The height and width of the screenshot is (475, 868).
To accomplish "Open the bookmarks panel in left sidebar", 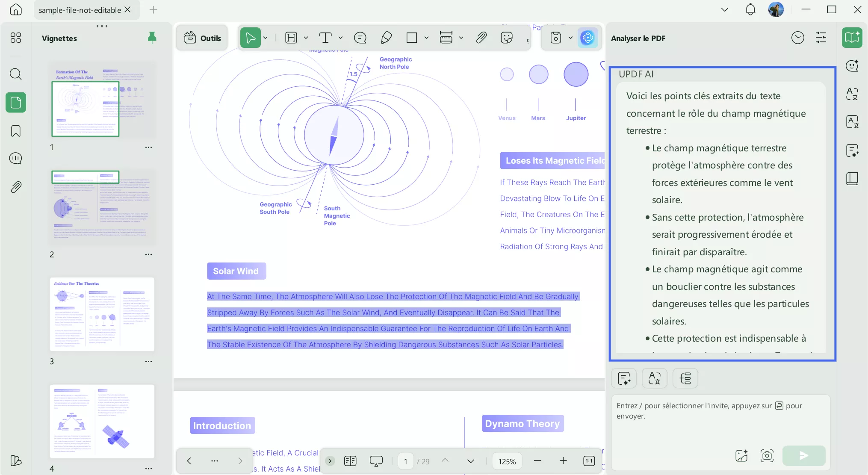I will (x=16, y=131).
